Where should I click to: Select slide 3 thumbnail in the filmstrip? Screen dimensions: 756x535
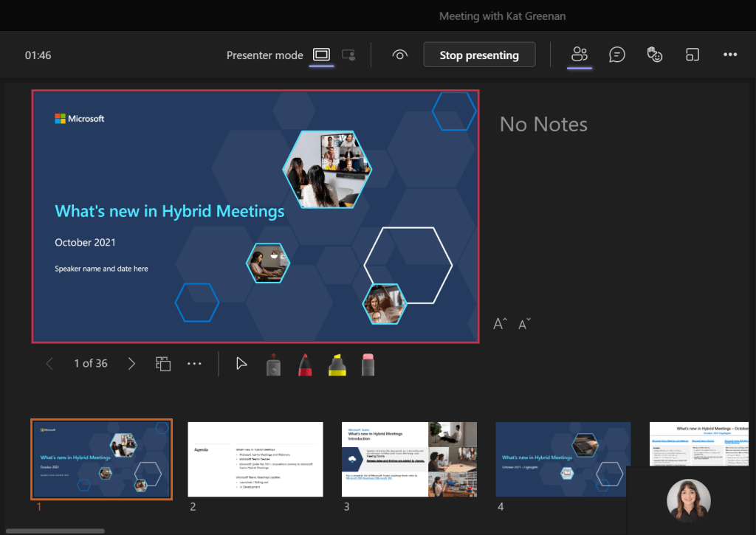point(409,459)
